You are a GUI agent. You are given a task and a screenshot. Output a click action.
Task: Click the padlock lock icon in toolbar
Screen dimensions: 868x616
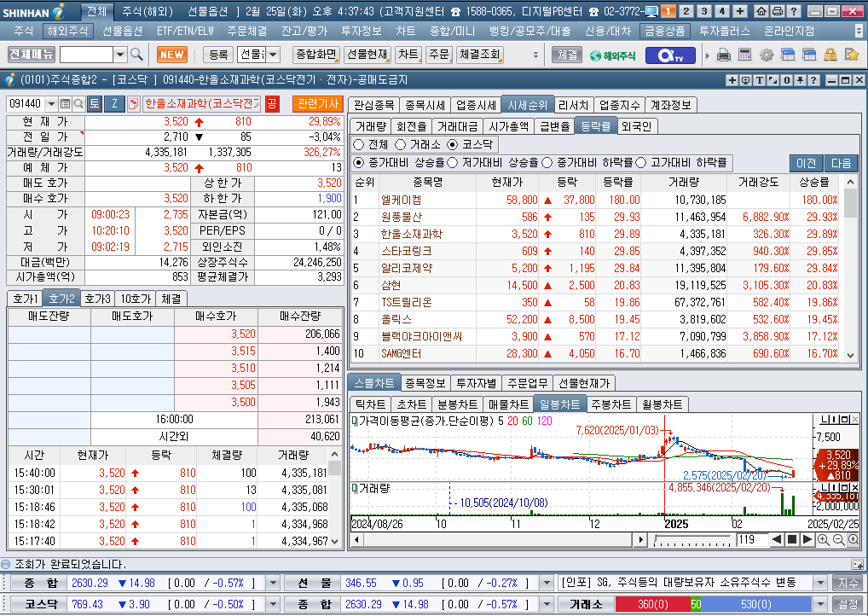point(830,55)
